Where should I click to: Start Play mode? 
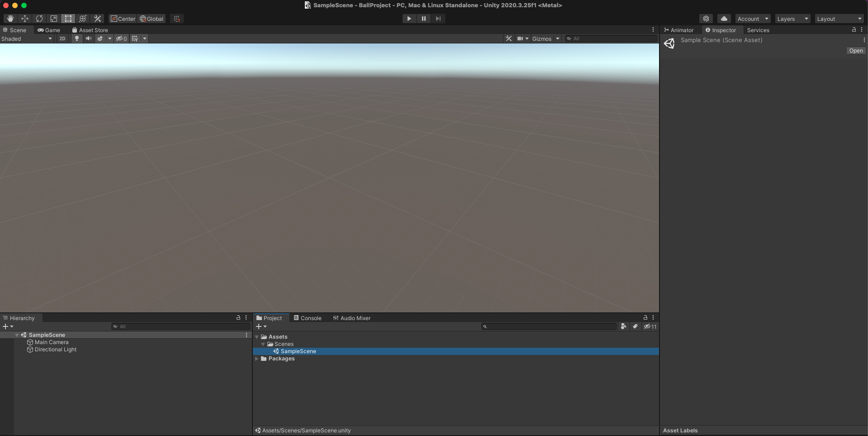tap(409, 19)
